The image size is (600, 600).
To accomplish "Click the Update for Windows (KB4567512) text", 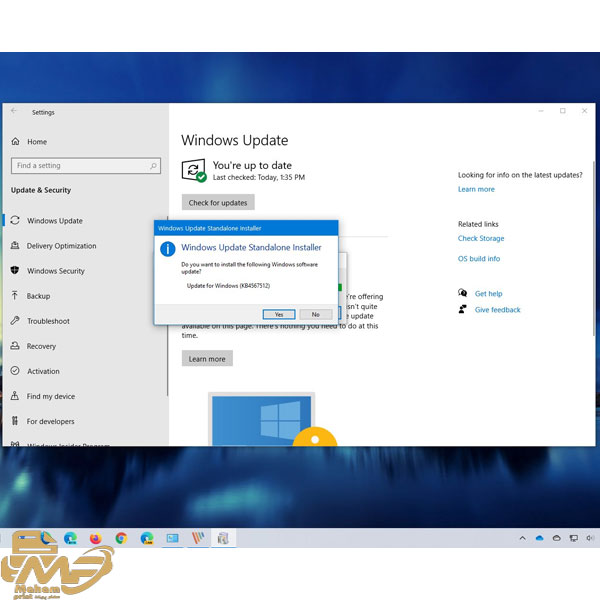I will click(x=228, y=285).
